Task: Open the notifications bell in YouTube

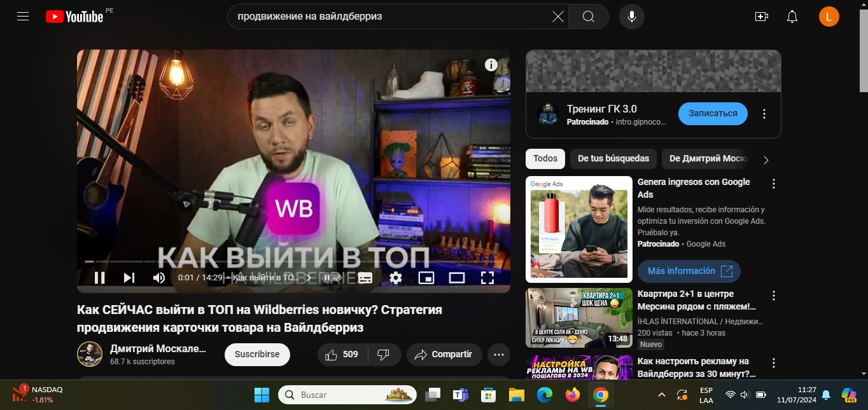Action: click(792, 17)
